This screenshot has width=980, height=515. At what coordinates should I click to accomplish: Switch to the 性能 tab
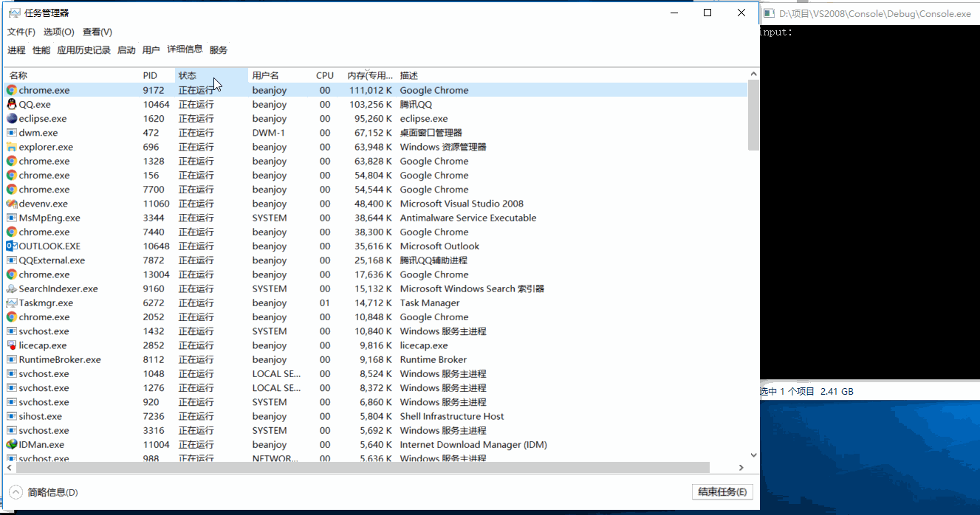click(x=41, y=50)
